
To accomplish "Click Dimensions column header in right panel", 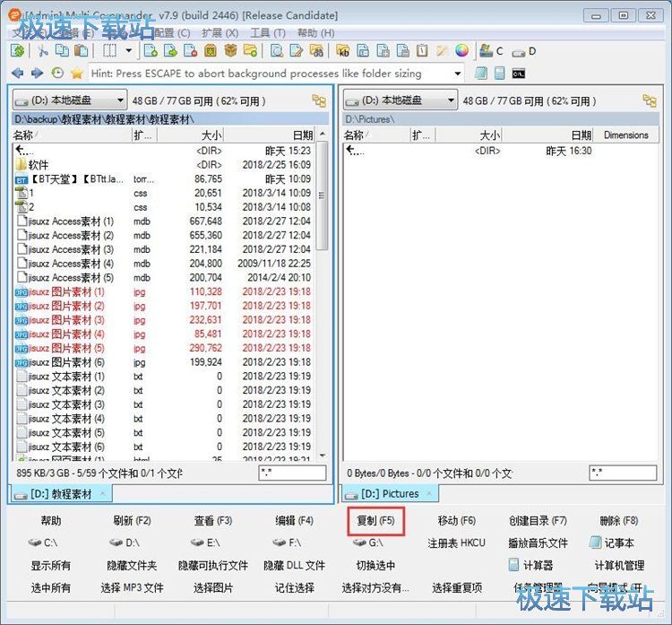I will click(x=625, y=135).
